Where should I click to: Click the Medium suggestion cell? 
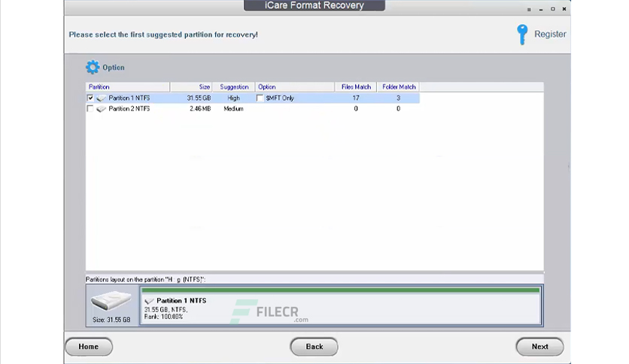pyautogui.click(x=233, y=108)
